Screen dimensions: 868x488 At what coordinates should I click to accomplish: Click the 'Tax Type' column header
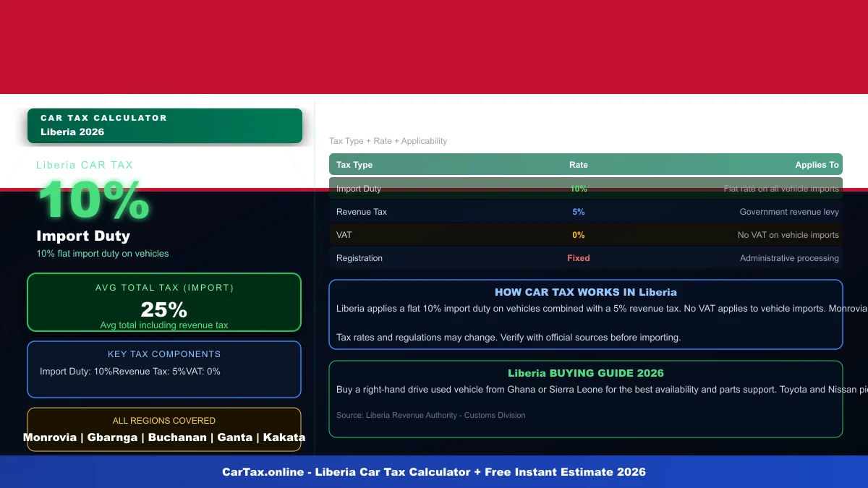pyautogui.click(x=354, y=165)
